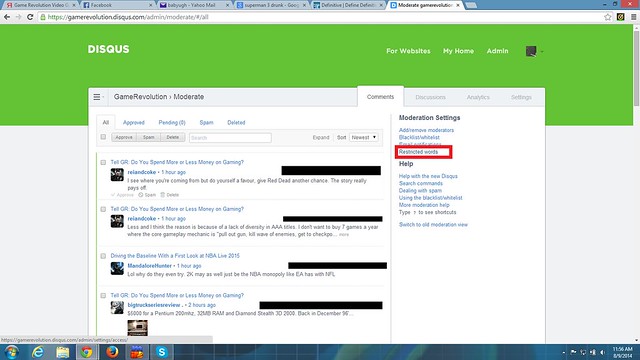Open Help with the new Disqus
The height and width of the screenshot is (360, 640).
pyautogui.click(x=428, y=176)
